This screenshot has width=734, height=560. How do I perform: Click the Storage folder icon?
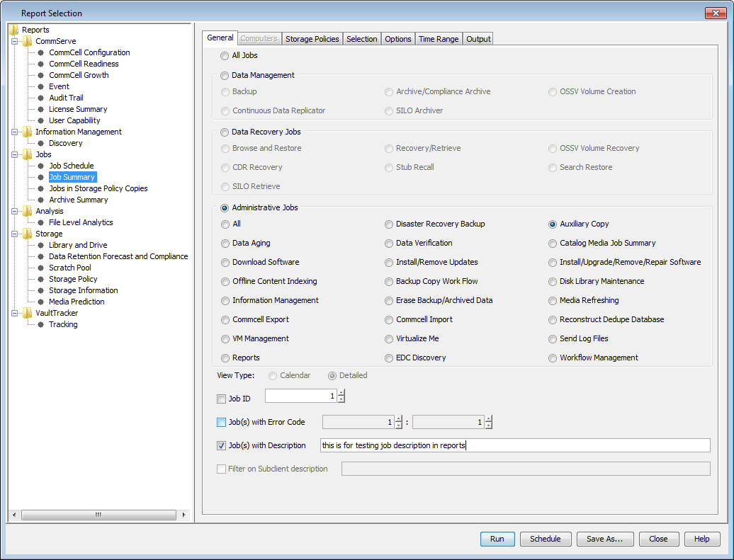(28, 234)
